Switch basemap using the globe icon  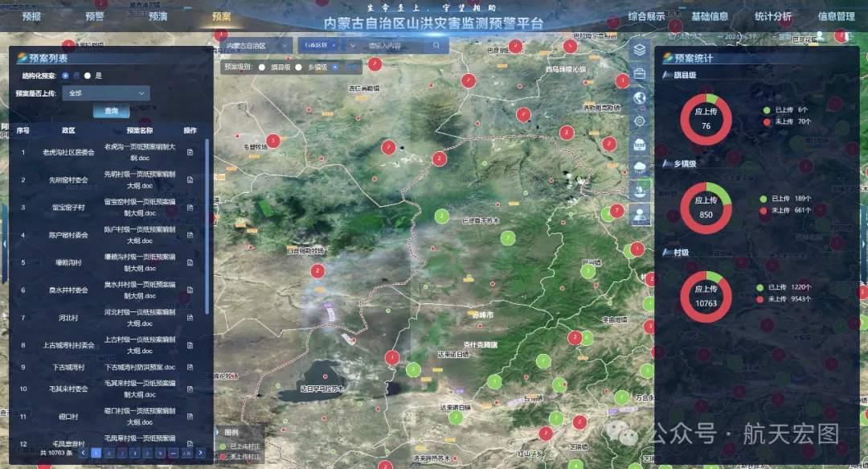[640, 97]
